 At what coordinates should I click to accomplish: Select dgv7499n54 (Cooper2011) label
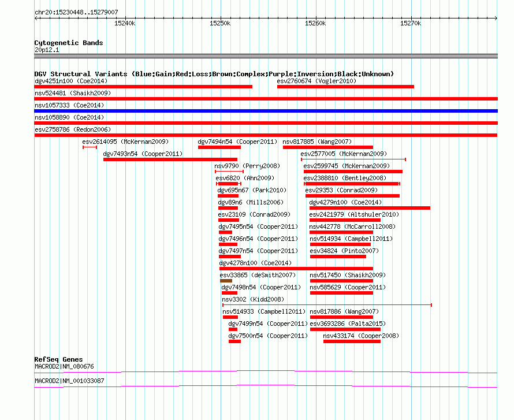coord(268,324)
